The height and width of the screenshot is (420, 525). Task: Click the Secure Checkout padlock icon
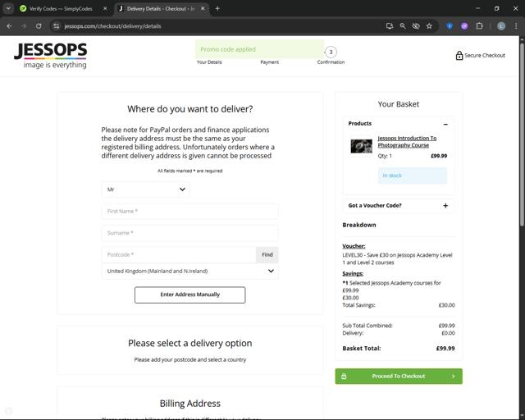[x=459, y=55]
